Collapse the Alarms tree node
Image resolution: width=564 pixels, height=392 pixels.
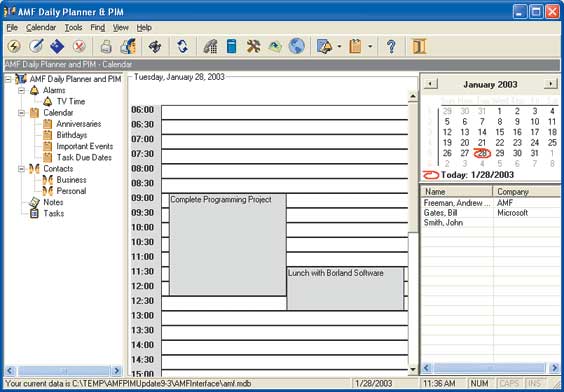pos(21,90)
